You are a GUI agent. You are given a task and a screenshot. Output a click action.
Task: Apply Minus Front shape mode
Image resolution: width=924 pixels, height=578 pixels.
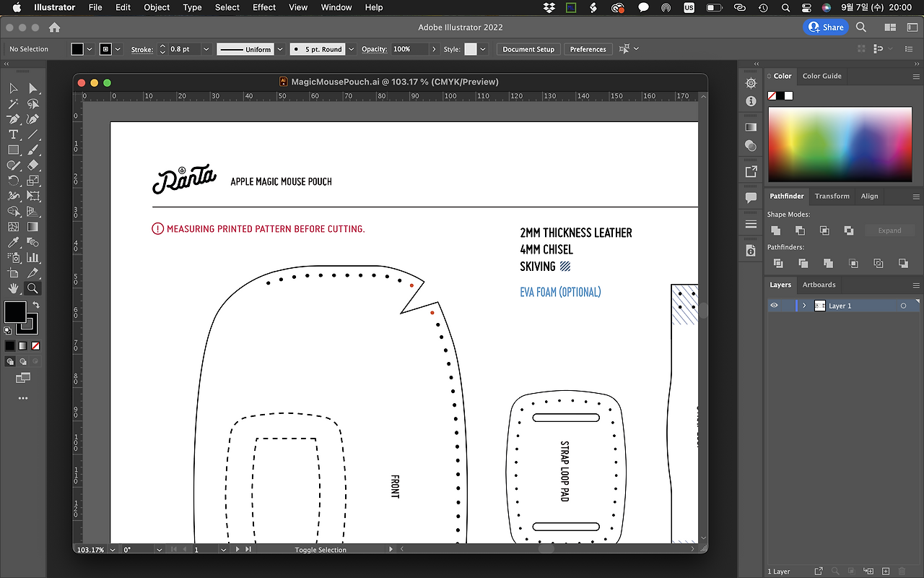[800, 230]
